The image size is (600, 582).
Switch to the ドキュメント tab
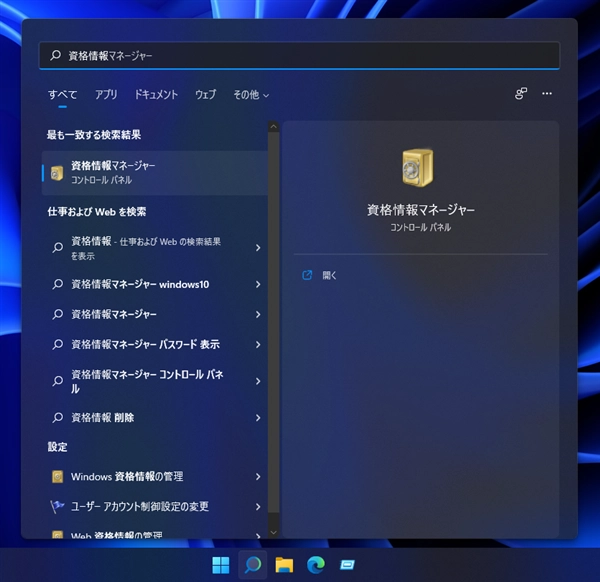(156, 94)
